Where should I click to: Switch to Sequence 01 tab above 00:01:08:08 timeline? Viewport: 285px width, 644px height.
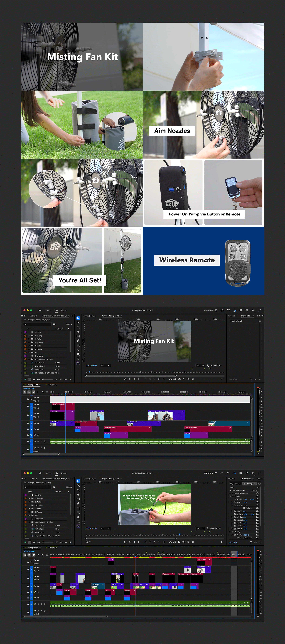point(53,548)
